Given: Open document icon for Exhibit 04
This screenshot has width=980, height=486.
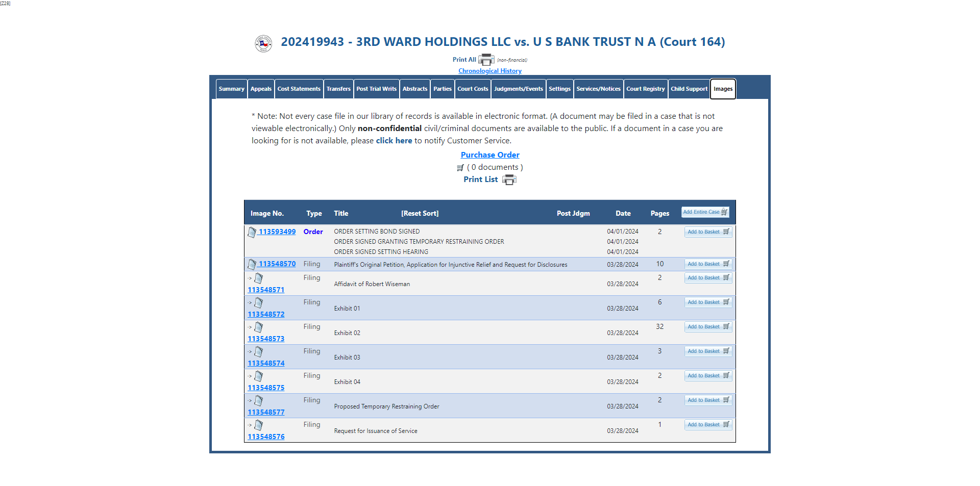Looking at the screenshot, I should (259, 376).
